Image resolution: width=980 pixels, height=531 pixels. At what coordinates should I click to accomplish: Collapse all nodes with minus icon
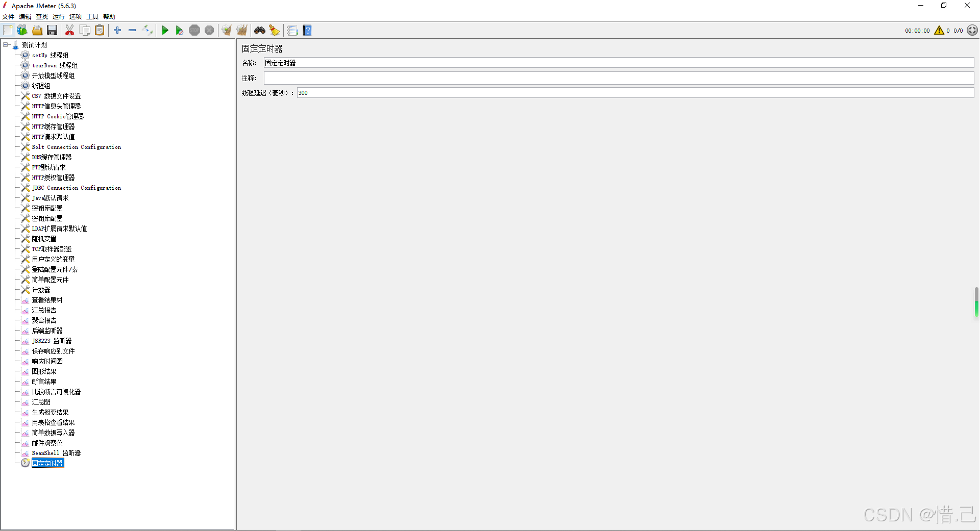pos(132,31)
